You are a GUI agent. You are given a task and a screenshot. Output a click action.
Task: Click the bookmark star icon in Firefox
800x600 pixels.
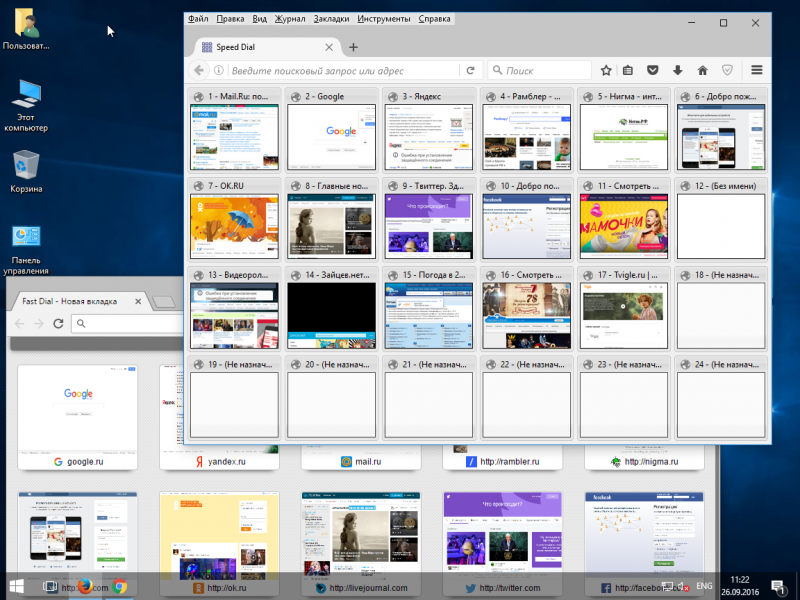click(x=606, y=70)
